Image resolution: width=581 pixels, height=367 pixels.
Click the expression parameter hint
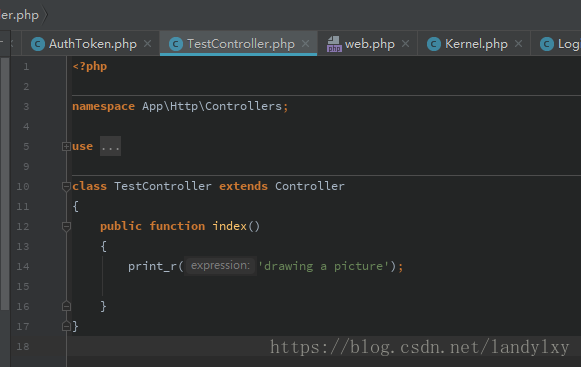click(x=220, y=266)
